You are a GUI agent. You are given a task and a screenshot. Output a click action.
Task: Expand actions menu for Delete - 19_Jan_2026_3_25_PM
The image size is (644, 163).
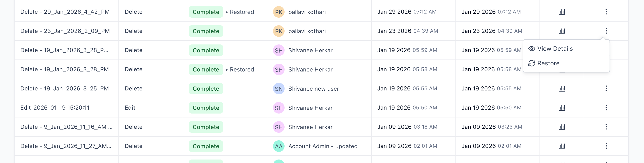(606, 88)
